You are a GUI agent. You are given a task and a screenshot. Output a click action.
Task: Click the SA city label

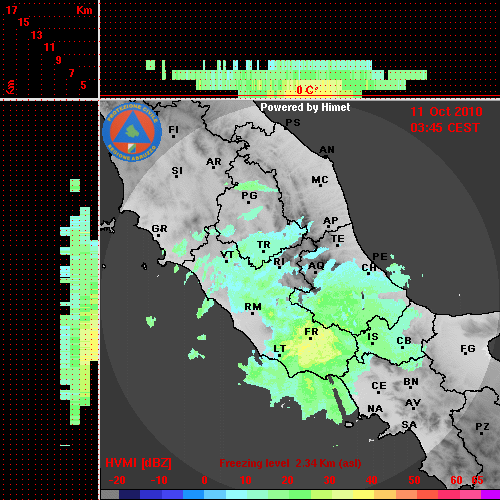click(409, 425)
